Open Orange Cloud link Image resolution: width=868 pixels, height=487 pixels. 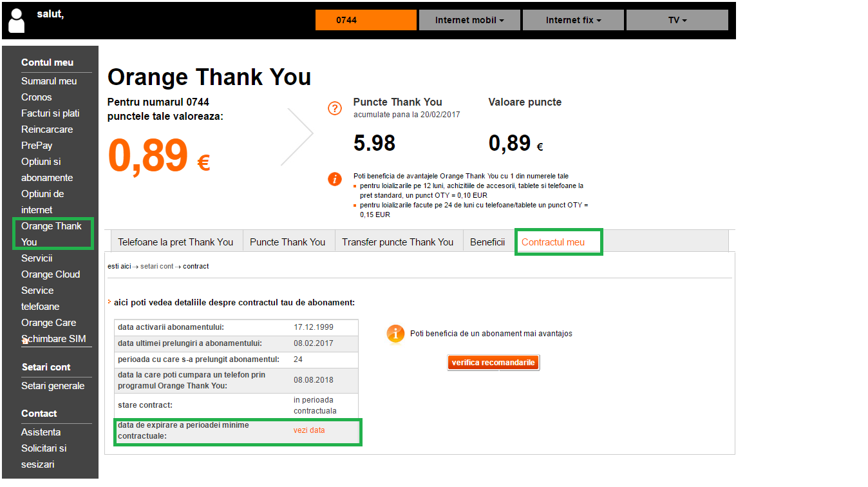(50, 274)
